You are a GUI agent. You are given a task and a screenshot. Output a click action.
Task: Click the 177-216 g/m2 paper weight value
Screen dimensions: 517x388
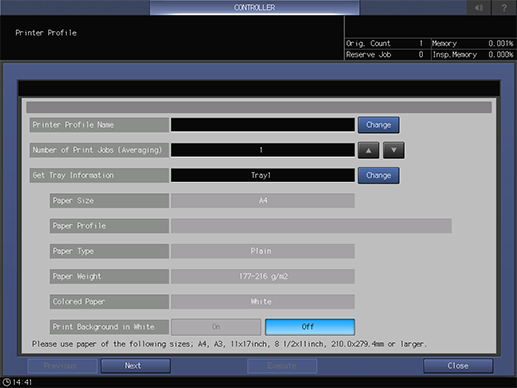coord(263,276)
